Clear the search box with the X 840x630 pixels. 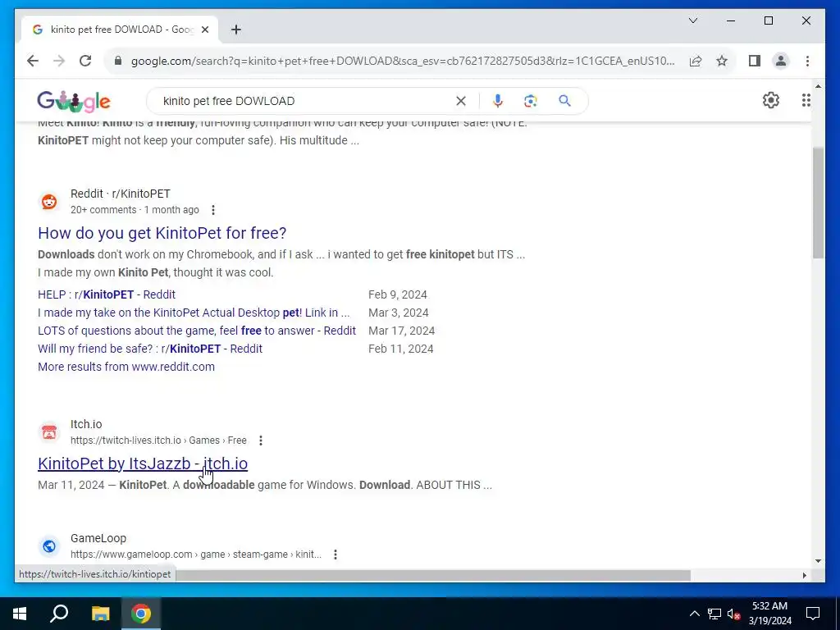461,101
